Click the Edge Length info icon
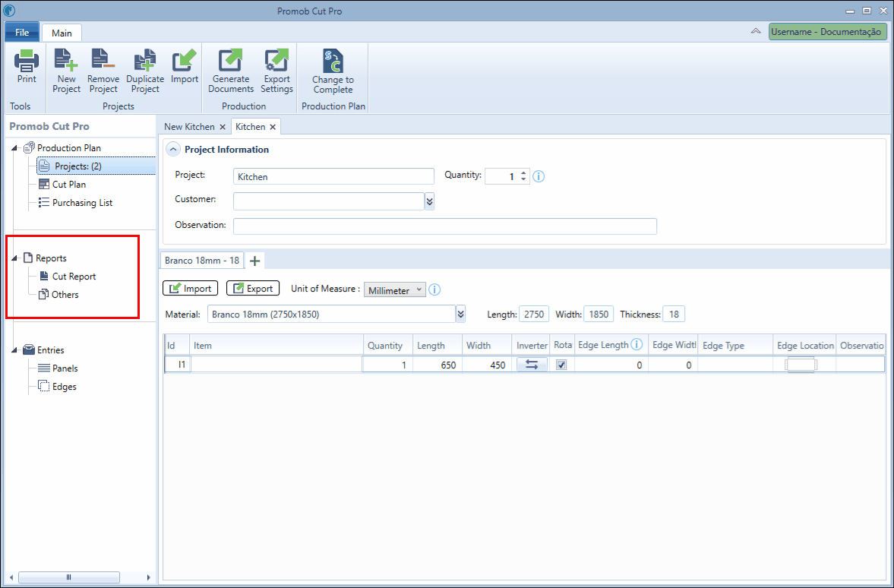The height and width of the screenshot is (588, 894). [637, 344]
